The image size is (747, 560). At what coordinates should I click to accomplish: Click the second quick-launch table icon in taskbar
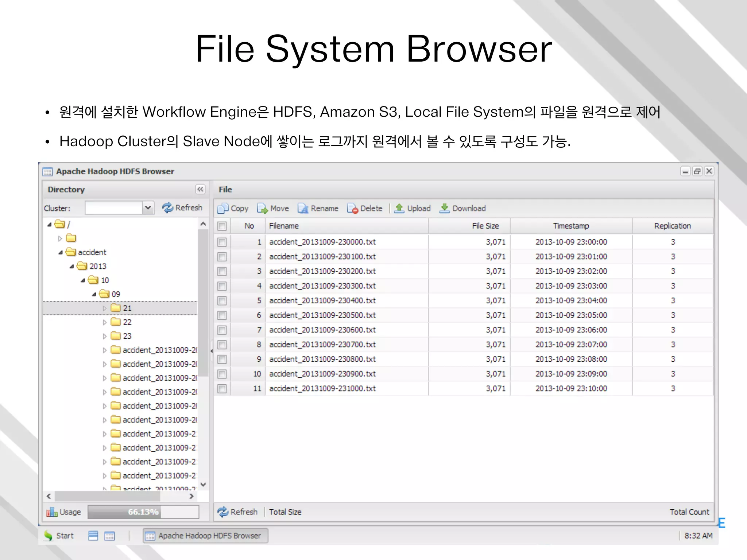click(x=109, y=536)
